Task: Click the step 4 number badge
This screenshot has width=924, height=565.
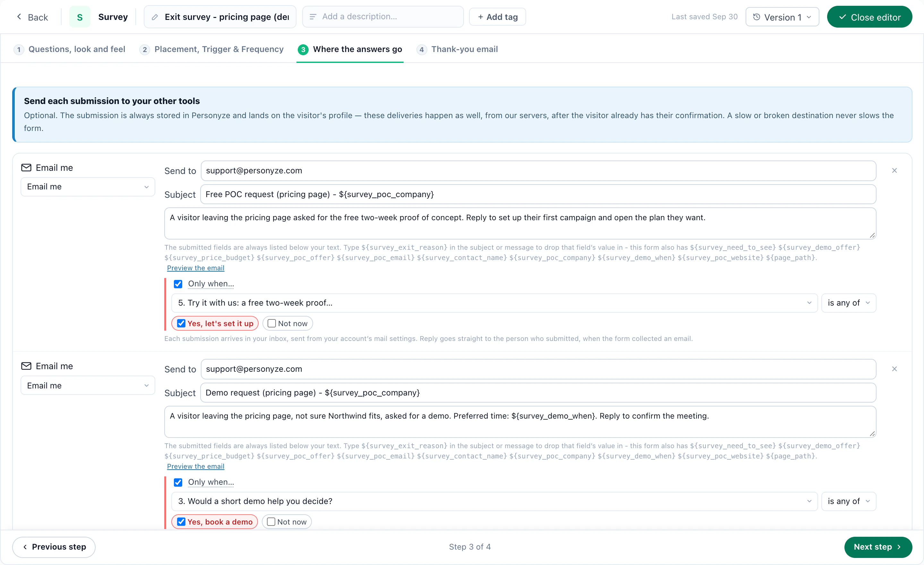Action: (422, 49)
